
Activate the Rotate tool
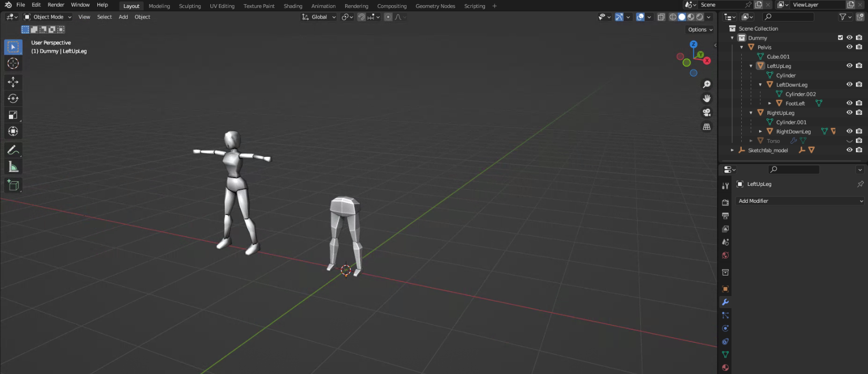click(13, 99)
